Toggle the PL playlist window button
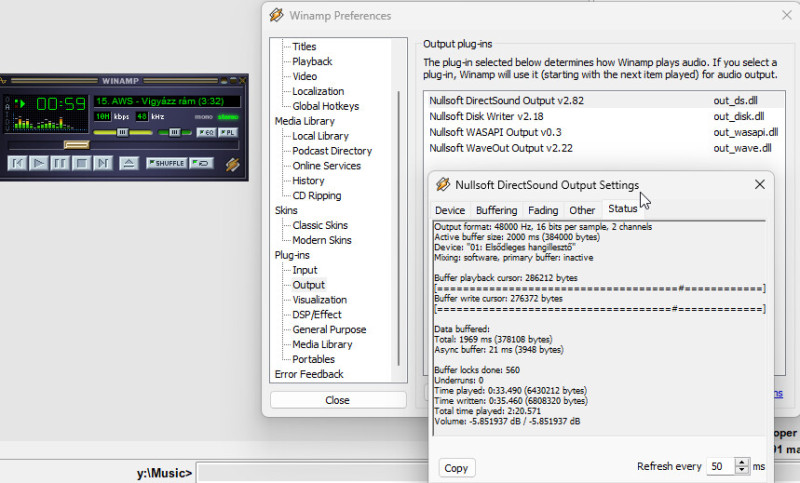 click(228, 133)
